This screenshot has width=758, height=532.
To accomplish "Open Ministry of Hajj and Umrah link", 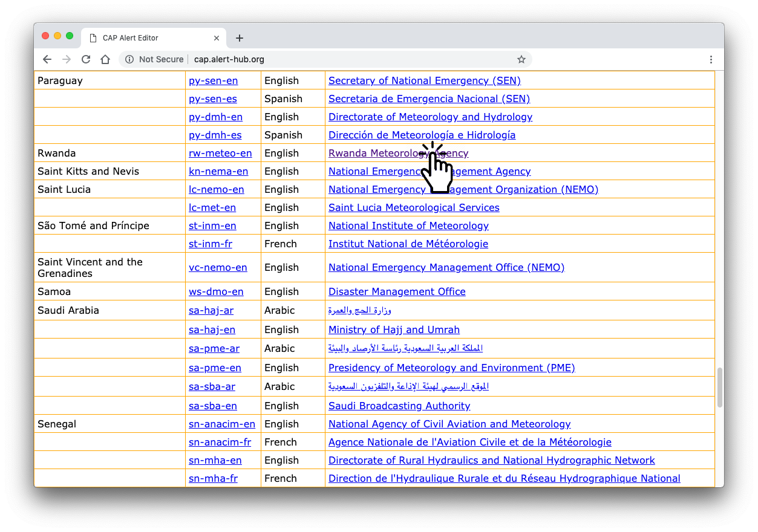I will coord(394,329).
